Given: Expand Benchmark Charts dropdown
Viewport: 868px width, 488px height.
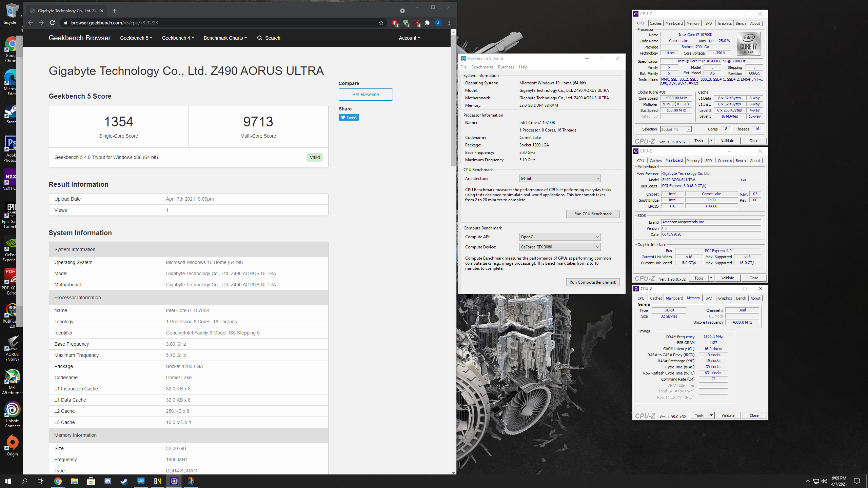Looking at the screenshot, I should 225,38.
